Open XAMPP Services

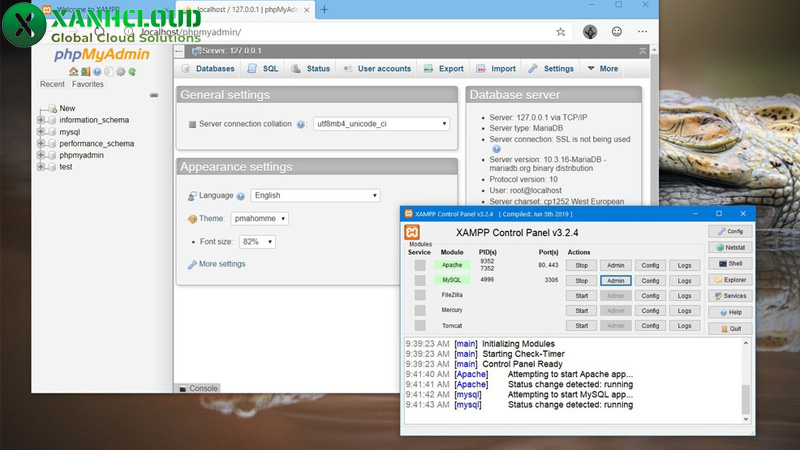pos(730,296)
